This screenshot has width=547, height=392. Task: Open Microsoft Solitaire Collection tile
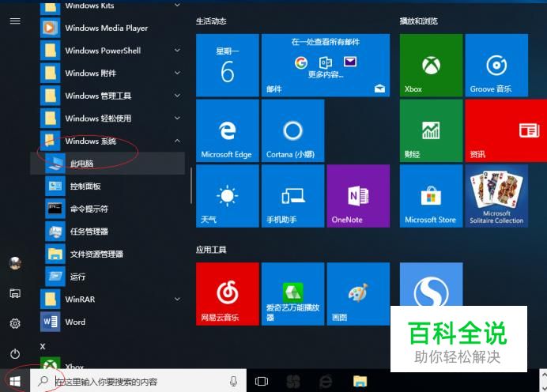click(x=496, y=196)
